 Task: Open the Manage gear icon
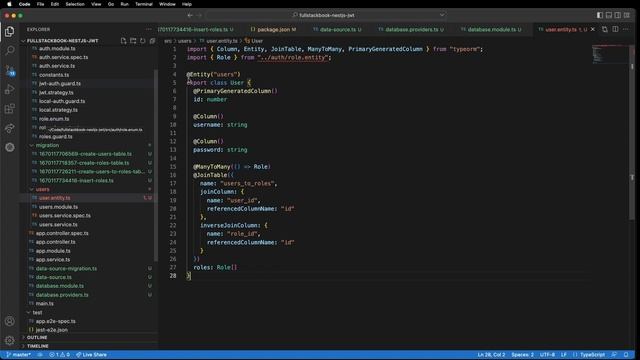point(9,340)
